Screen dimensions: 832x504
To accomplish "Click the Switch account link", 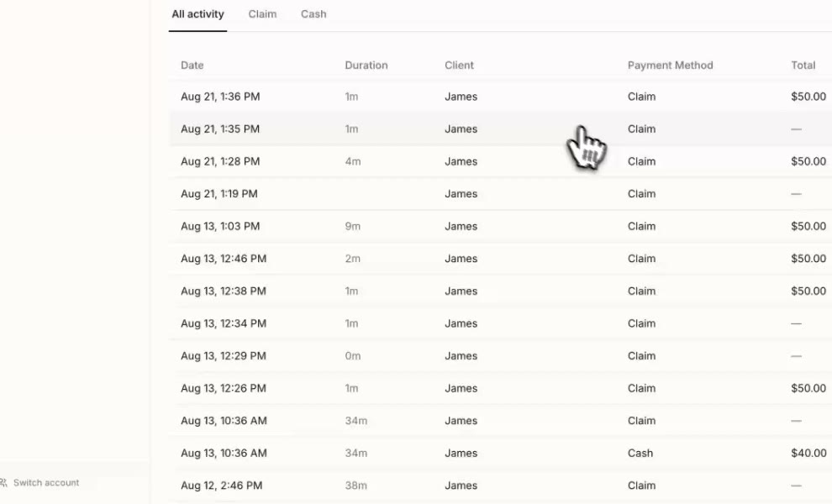I will click(x=46, y=483).
